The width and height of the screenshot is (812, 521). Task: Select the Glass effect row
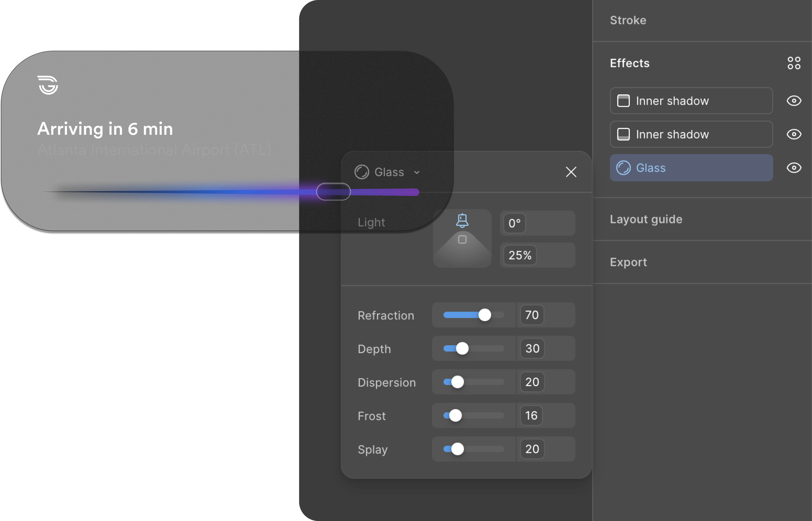tap(691, 168)
